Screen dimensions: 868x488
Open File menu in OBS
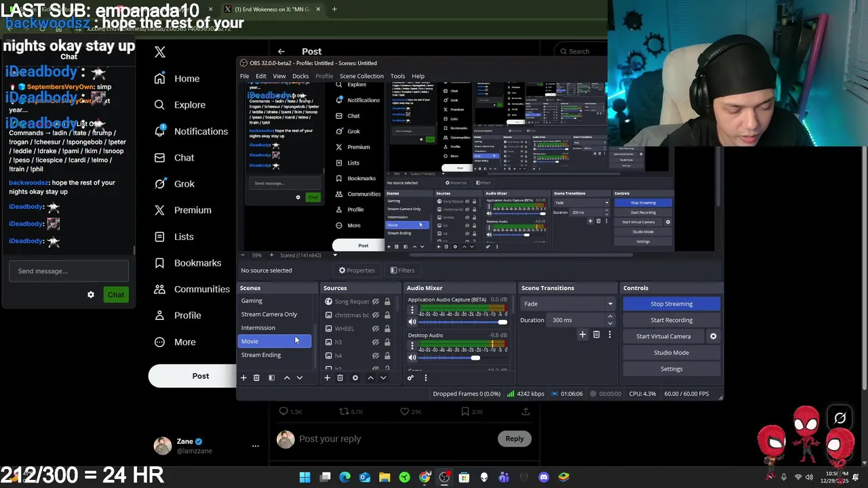(244, 76)
